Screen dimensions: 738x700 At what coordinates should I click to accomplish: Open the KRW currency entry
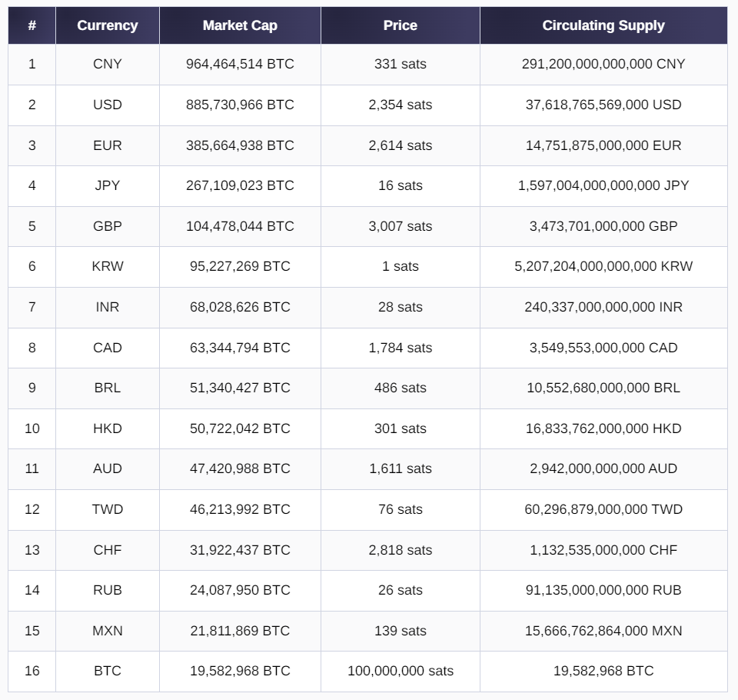pos(108,266)
